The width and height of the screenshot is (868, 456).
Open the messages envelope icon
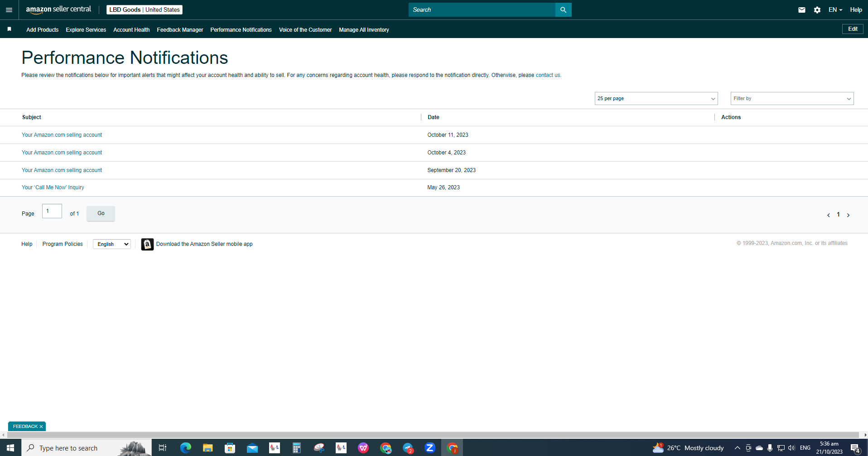[801, 10]
